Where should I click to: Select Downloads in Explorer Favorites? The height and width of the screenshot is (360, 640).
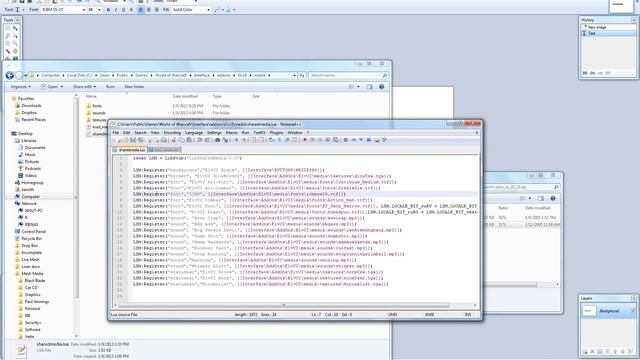[31, 106]
